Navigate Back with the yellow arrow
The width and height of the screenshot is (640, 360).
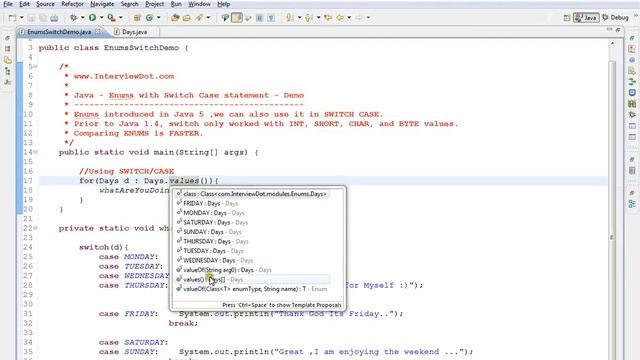(x=340, y=18)
